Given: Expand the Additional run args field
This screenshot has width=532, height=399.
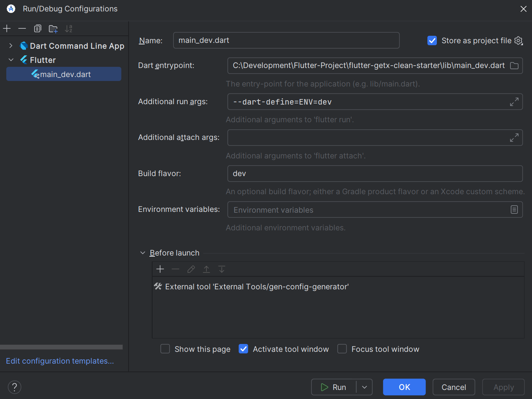Looking at the screenshot, I should tap(514, 102).
